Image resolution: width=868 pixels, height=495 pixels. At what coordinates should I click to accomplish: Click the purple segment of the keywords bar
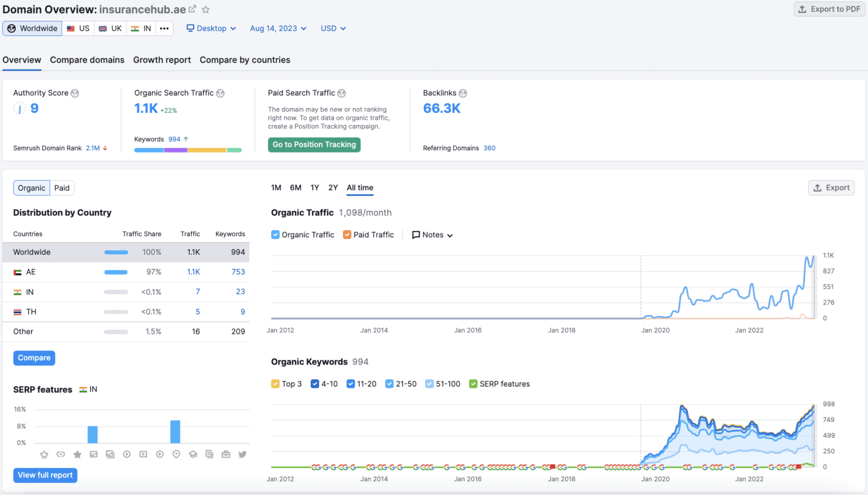176,150
